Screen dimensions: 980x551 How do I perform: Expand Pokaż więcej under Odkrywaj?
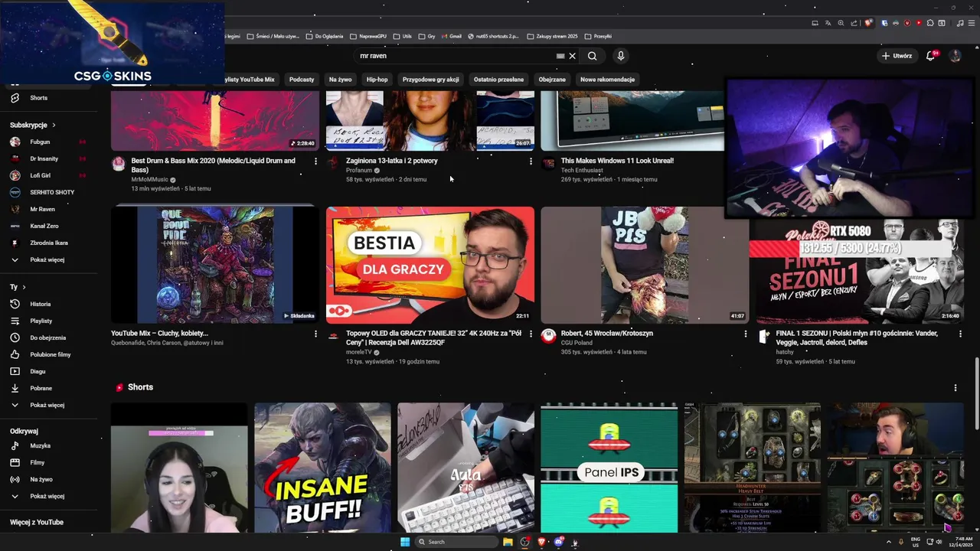[49, 496]
